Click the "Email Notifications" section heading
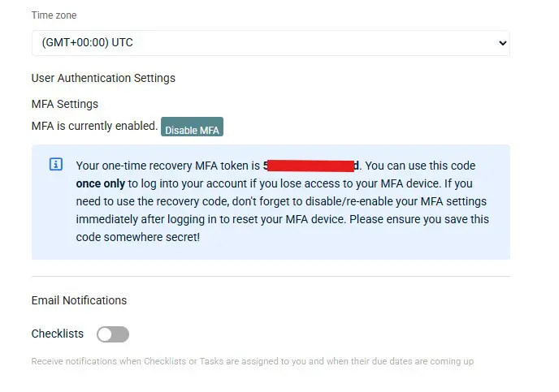Viewport: 559px width, 392px height. (x=79, y=300)
